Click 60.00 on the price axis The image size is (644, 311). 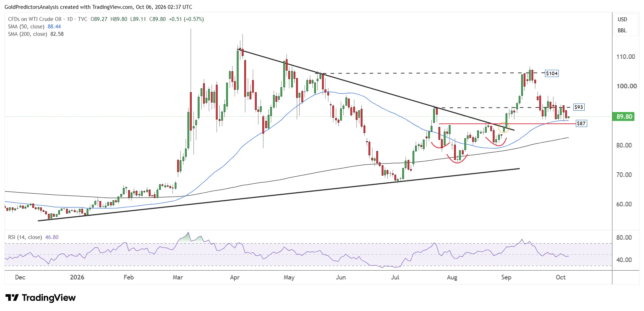624,204
